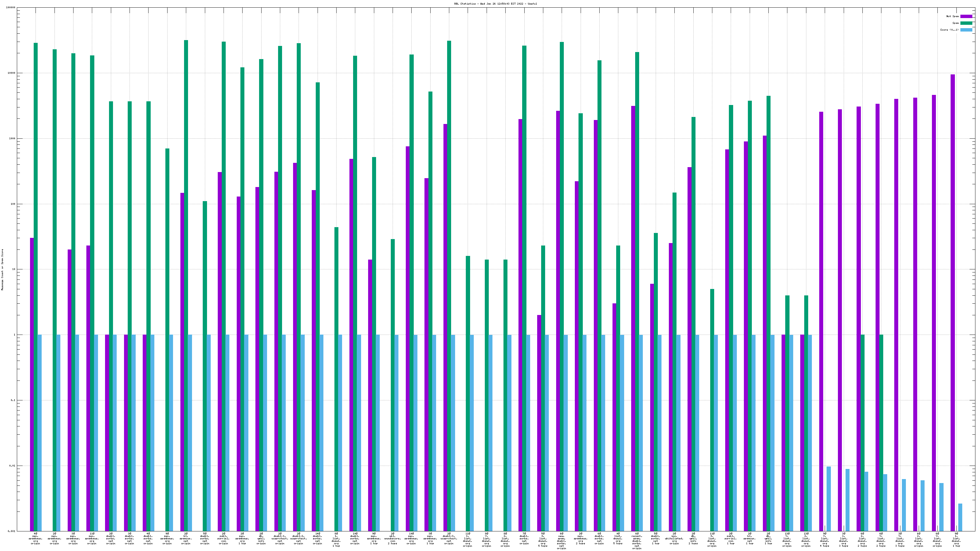Viewport: 980px width, 551px height.
Task: Click the 100000 y-axis tick label
Action: pos(11,8)
